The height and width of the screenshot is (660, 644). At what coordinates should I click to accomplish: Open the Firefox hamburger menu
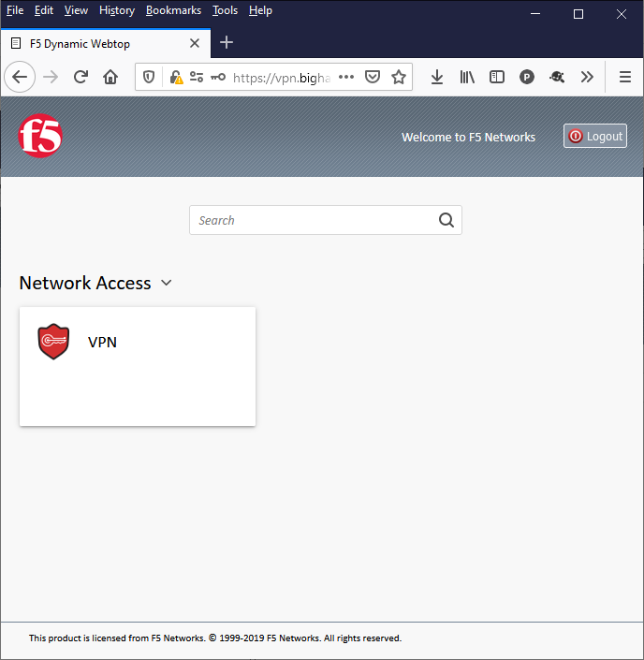pyautogui.click(x=625, y=77)
